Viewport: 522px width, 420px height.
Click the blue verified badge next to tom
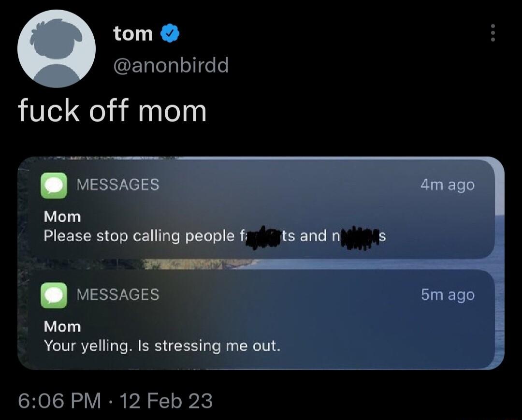click(169, 33)
